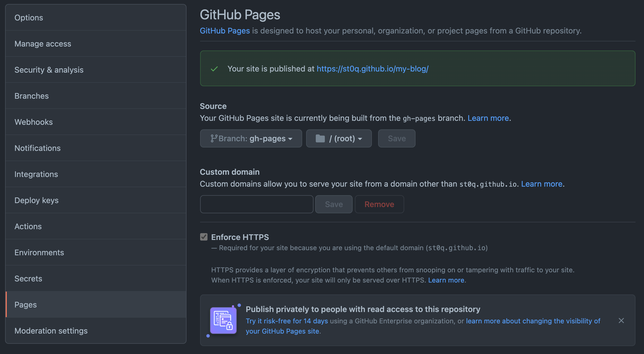Open Webhooks settings page
The width and height of the screenshot is (644, 354).
click(96, 122)
